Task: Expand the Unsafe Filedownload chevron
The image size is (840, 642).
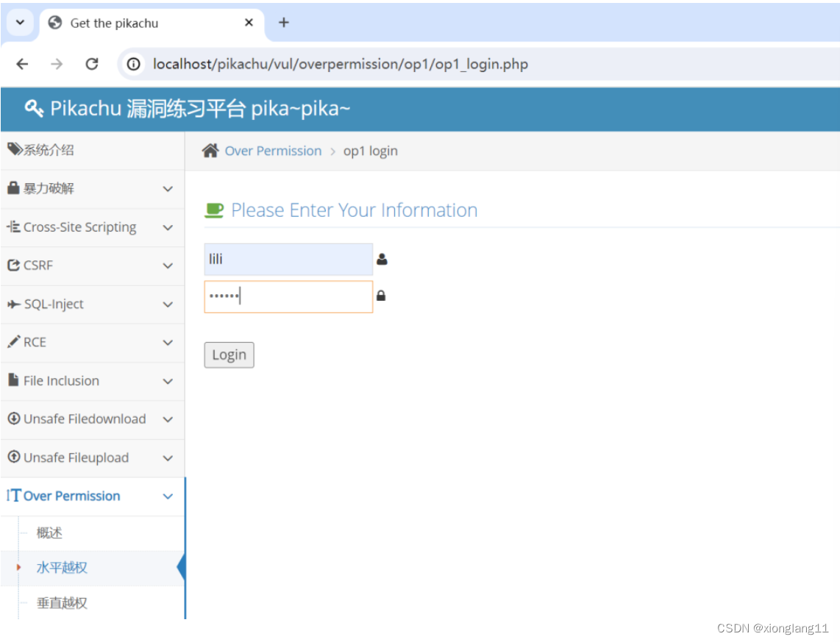Action: (x=168, y=419)
